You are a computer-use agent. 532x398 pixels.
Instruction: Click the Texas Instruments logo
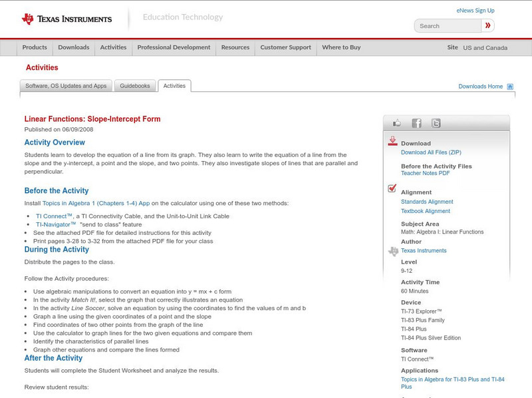click(x=67, y=19)
